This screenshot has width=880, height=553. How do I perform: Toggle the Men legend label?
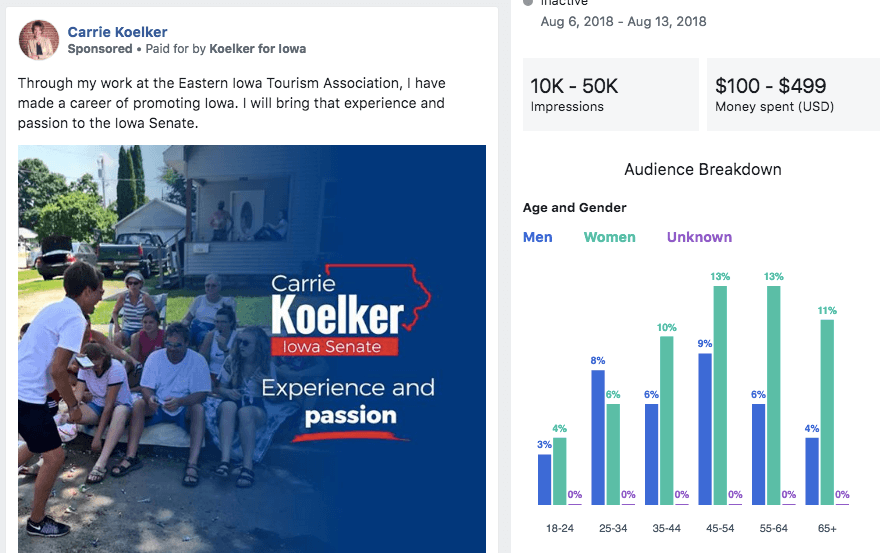pos(538,237)
